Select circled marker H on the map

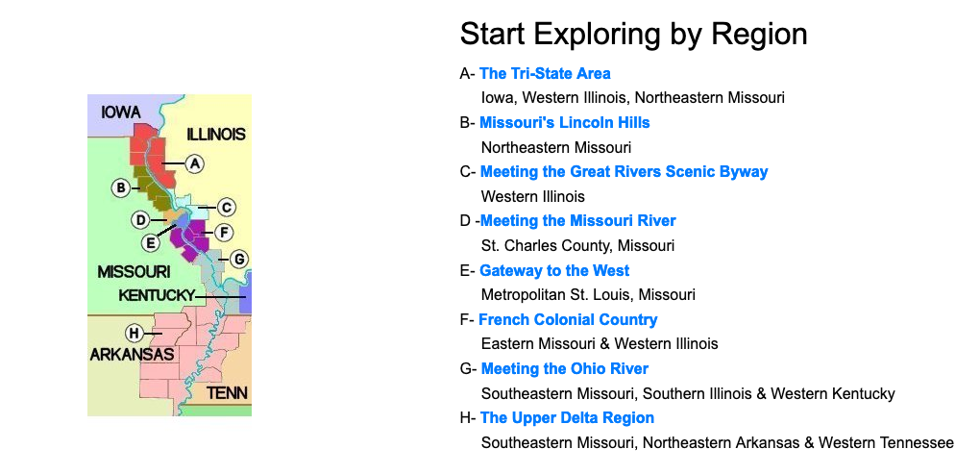[x=134, y=334]
